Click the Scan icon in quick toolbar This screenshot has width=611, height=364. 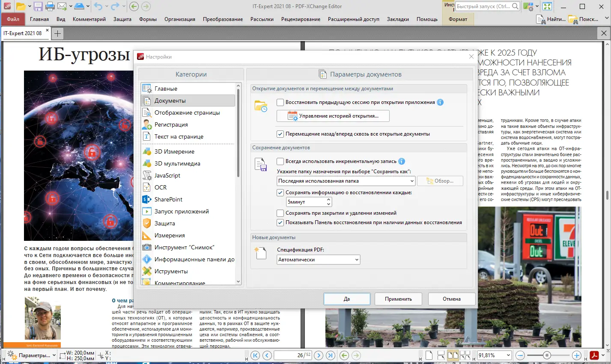(x=79, y=6)
